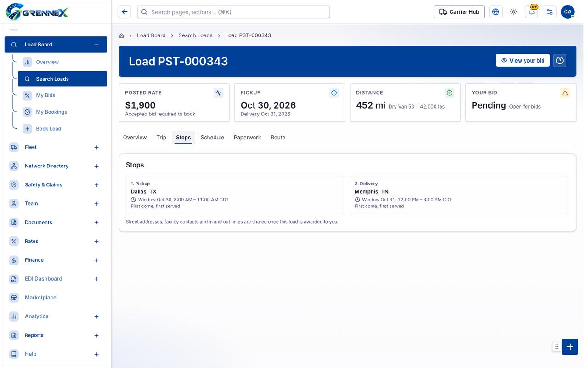Click the Your Bid warning icon

(x=565, y=93)
